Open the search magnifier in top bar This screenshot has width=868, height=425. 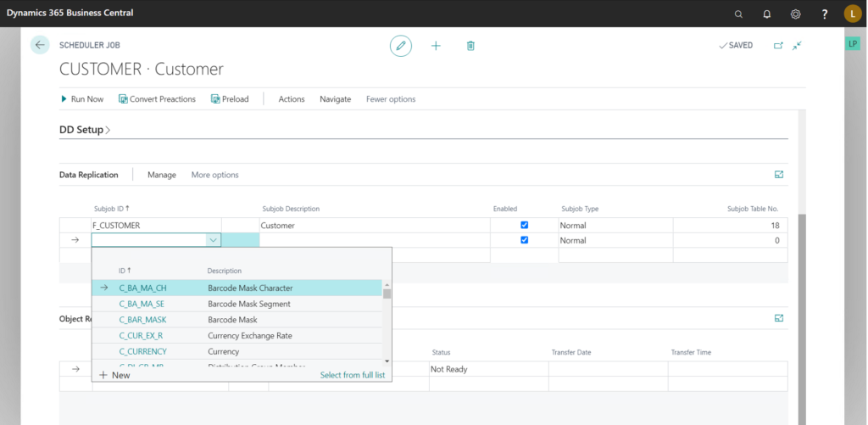tap(738, 14)
